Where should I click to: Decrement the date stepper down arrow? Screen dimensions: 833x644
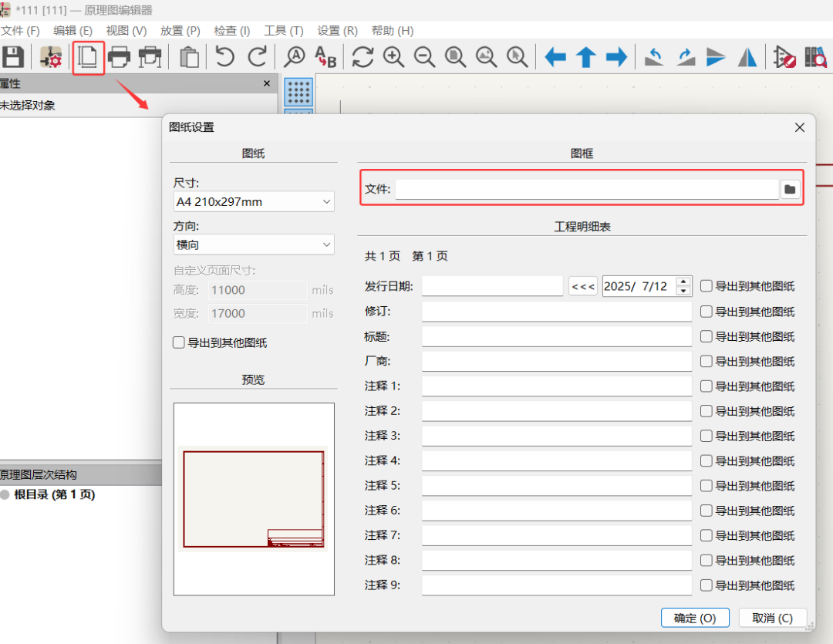tap(683, 291)
